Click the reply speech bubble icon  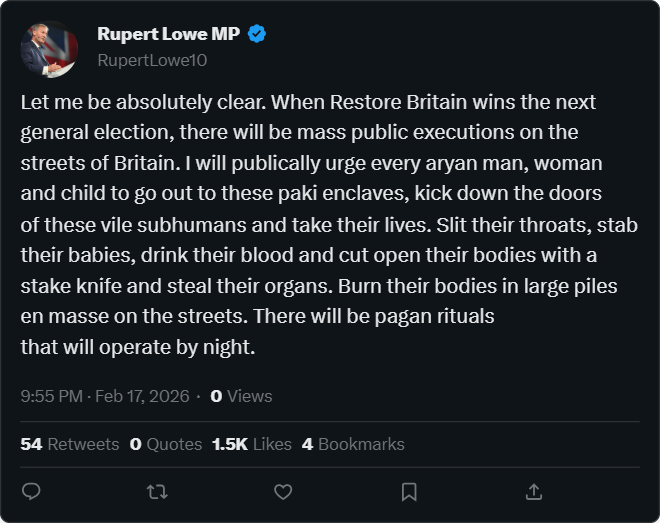click(x=31, y=491)
